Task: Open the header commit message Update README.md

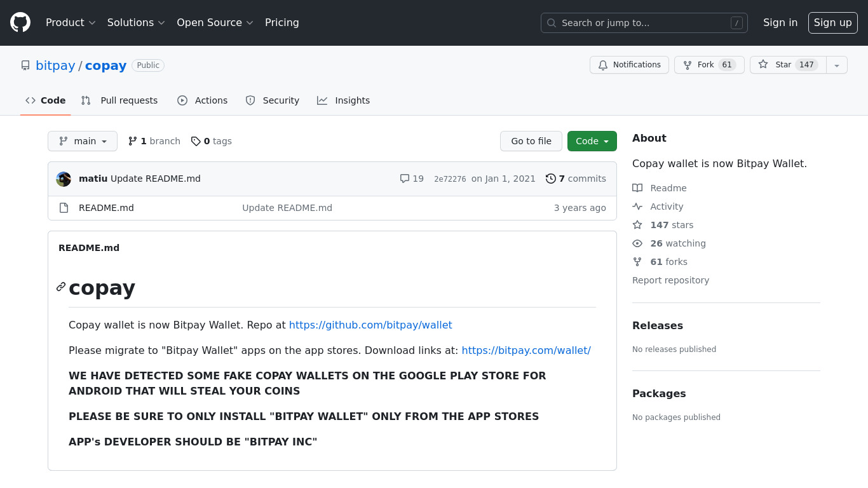Action: click(156, 179)
